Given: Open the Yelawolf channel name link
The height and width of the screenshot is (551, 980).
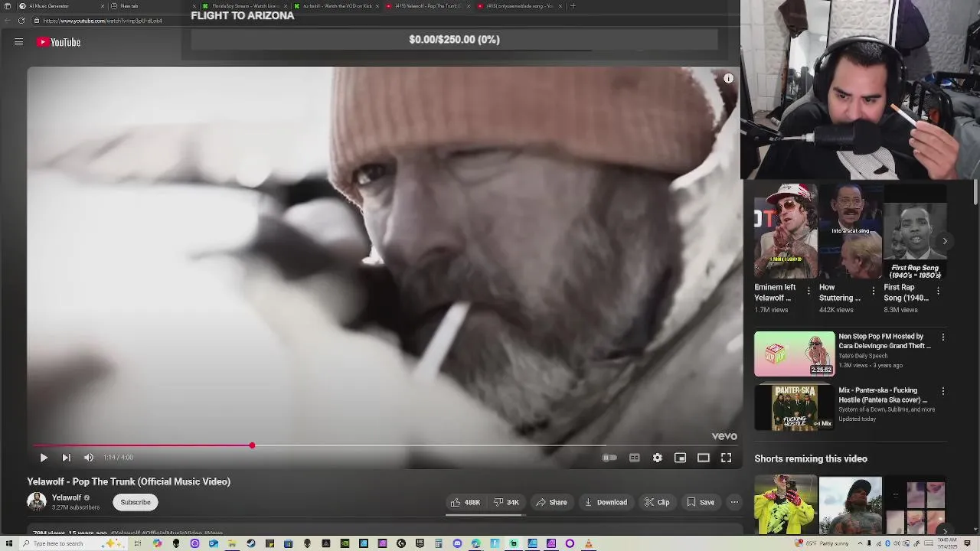Looking at the screenshot, I should tap(67, 497).
